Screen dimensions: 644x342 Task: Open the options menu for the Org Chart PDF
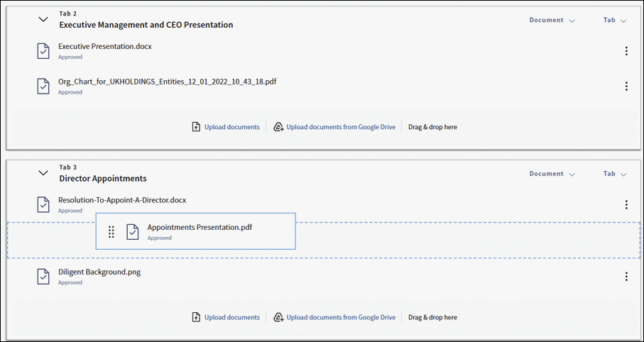point(626,87)
